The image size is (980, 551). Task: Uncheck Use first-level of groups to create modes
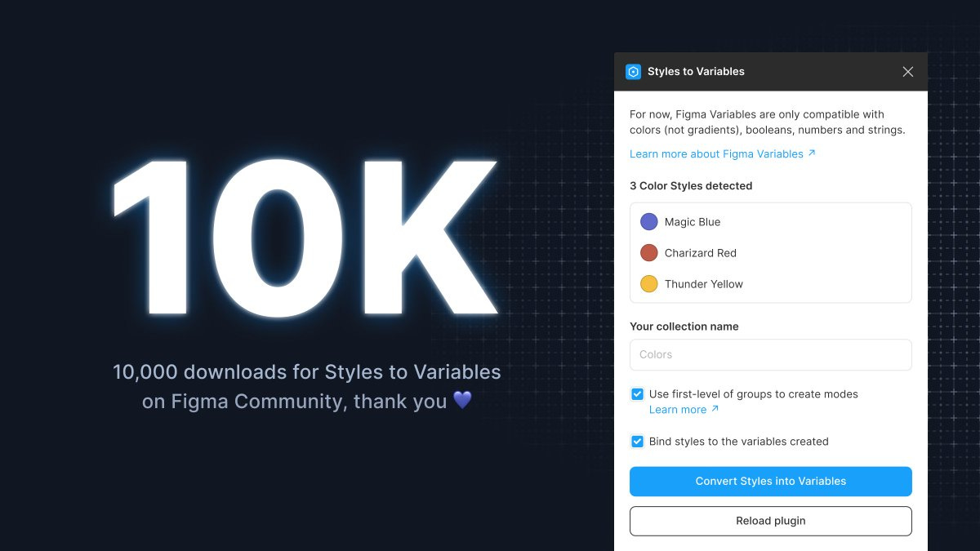pos(637,394)
